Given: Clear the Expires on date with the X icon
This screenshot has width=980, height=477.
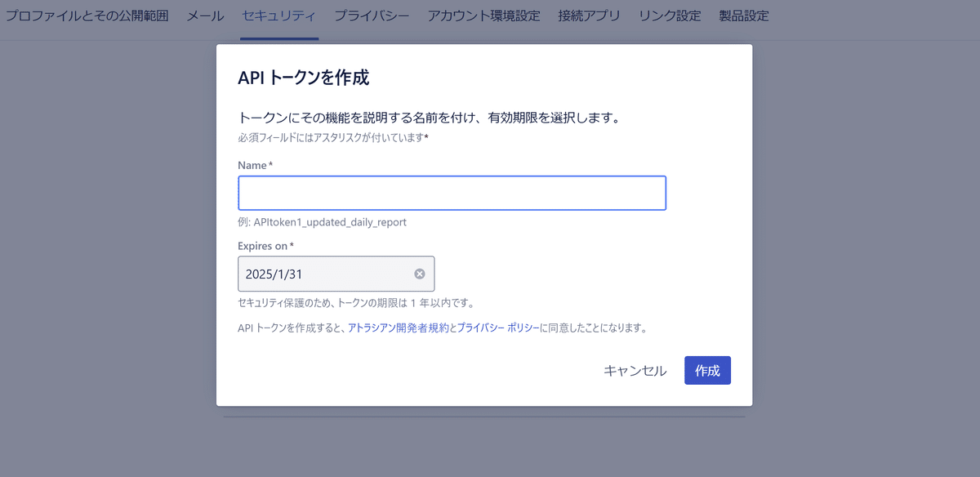Looking at the screenshot, I should 420,274.
